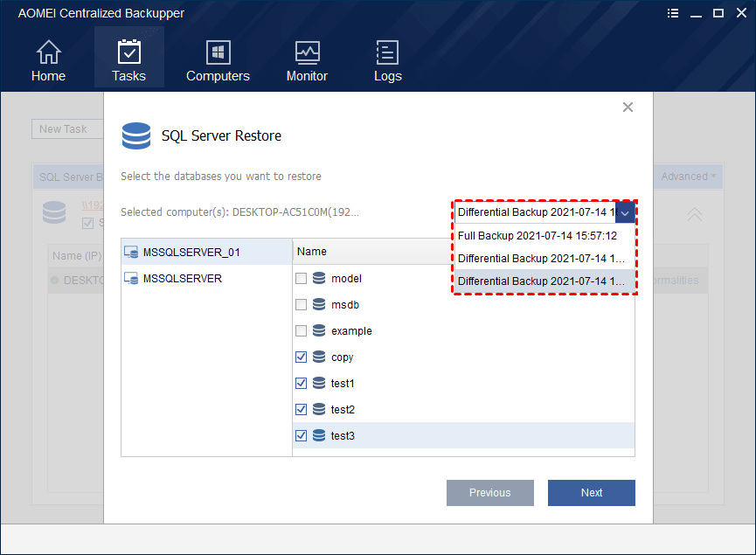Open the Logs list icon

coord(387,52)
